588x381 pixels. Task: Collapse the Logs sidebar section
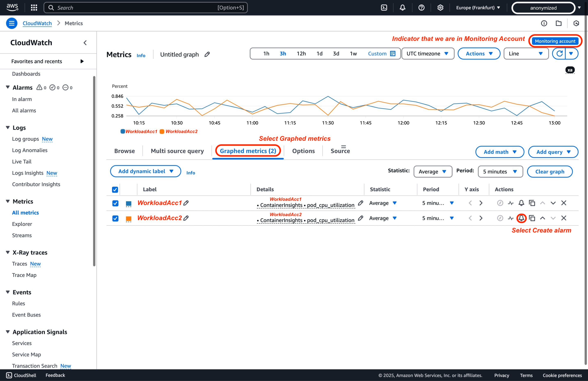pyautogui.click(x=8, y=127)
